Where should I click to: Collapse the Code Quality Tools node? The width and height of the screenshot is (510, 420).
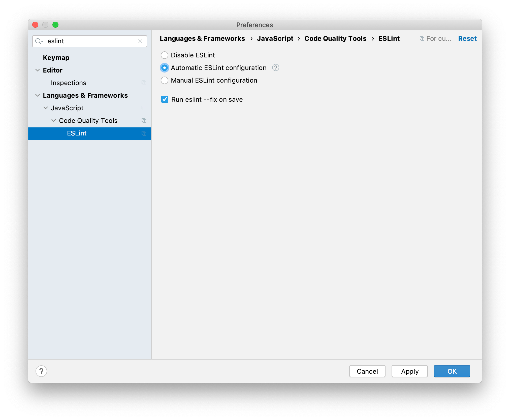coord(53,120)
